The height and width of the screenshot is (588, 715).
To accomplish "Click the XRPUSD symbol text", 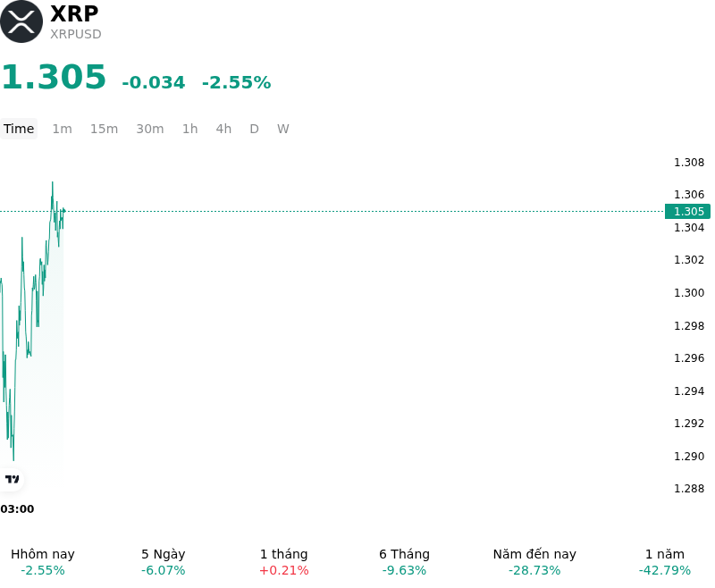I will 76,34.
